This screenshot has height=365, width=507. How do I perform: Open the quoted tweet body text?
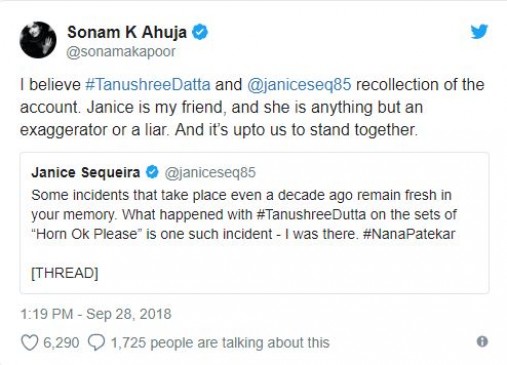244,215
